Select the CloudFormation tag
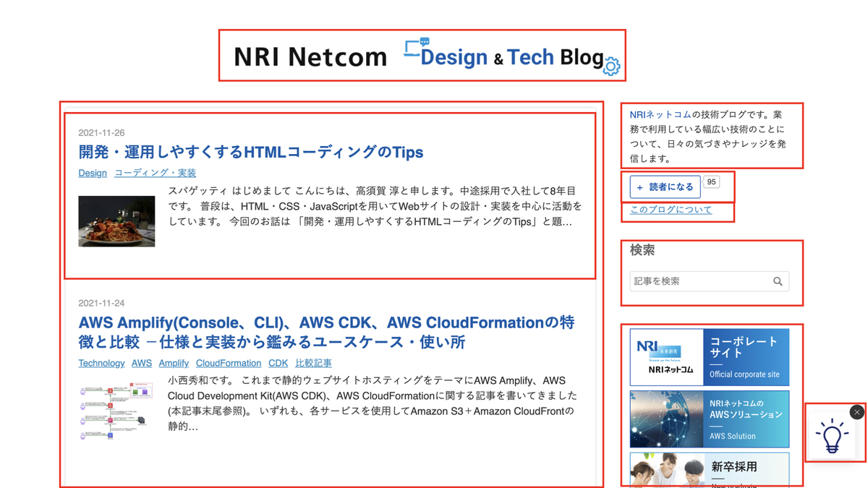This screenshot has width=868, height=488. click(x=229, y=363)
